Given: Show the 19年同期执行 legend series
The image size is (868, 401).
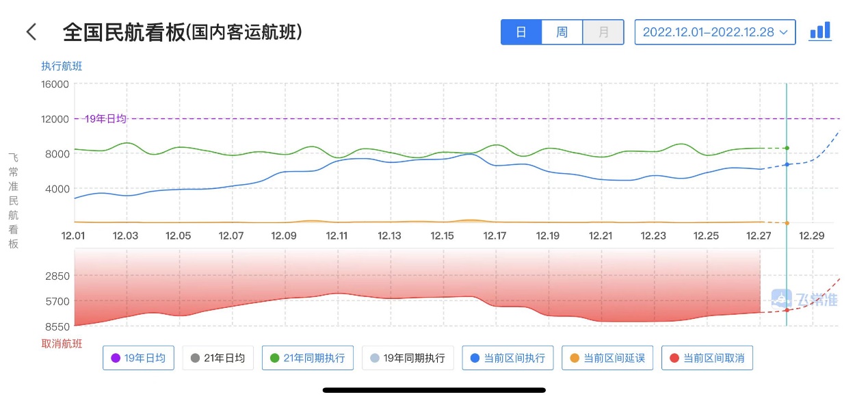Looking at the screenshot, I should 407,358.
